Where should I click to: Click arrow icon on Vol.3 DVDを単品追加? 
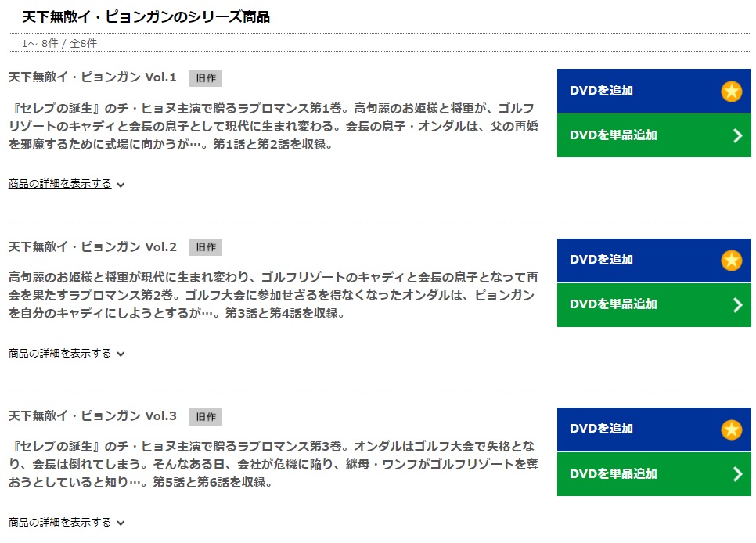click(x=738, y=474)
